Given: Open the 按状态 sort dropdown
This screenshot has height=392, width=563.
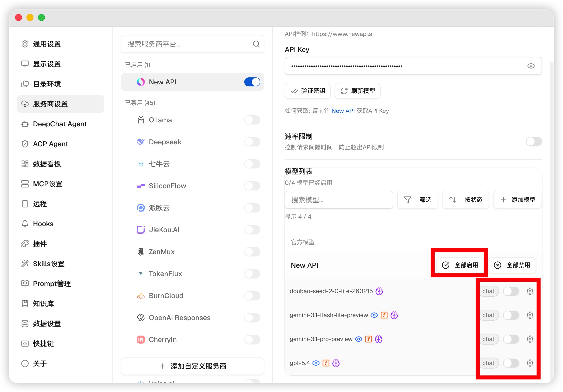Looking at the screenshot, I should pyautogui.click(x=466, y=200).
